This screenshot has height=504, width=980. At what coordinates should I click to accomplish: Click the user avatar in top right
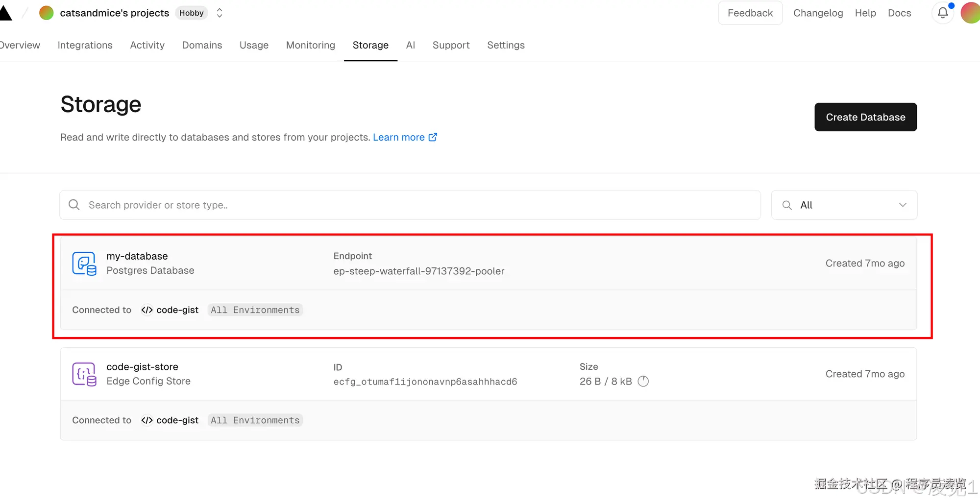coord(971,13)
